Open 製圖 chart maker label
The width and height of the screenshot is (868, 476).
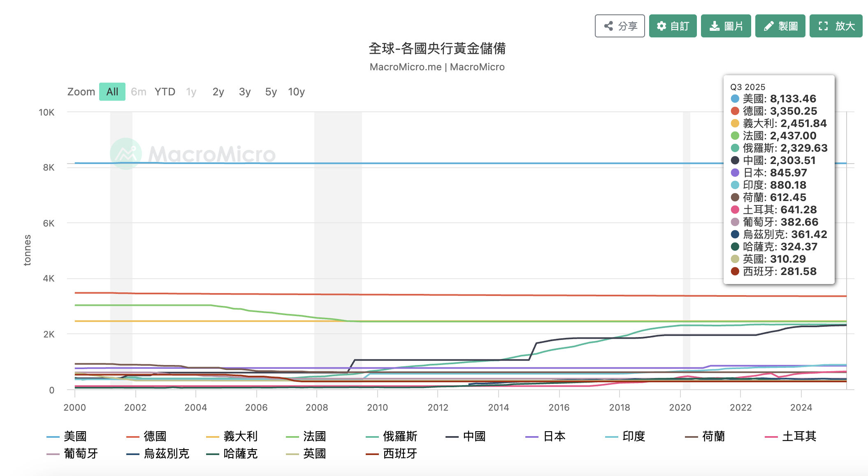pyautogui.click(x=788, y=26)
